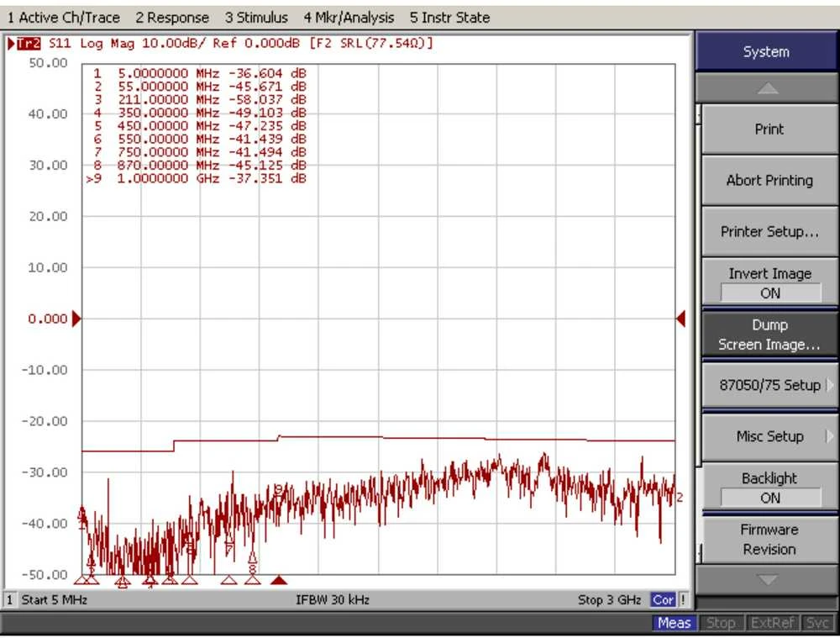
Task: Open the Active Ch/Trace menu
Action: [63, 18]
